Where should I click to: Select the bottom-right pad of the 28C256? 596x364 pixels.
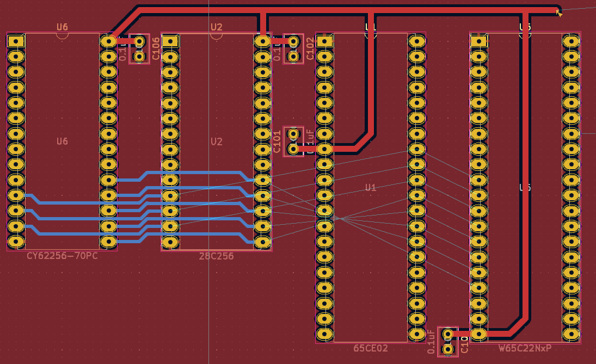pos(263,242)
